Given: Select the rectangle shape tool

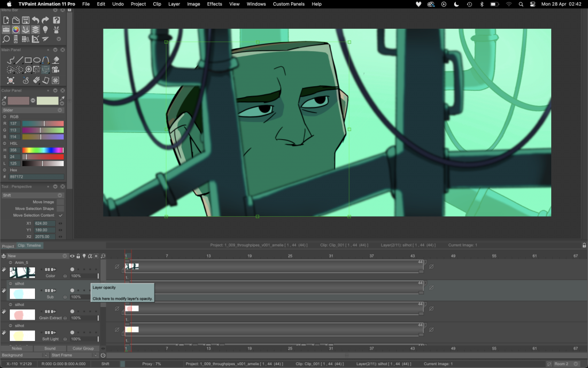Looking at the screenshot, I should point(28,60).
